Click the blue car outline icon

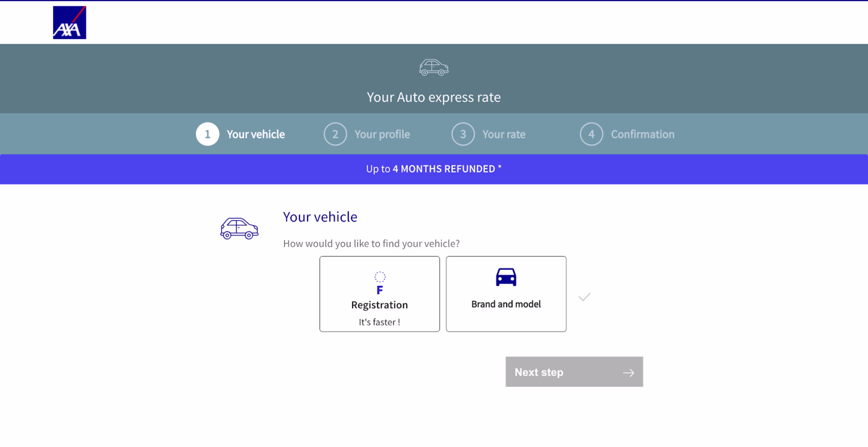tap(239, 228)
